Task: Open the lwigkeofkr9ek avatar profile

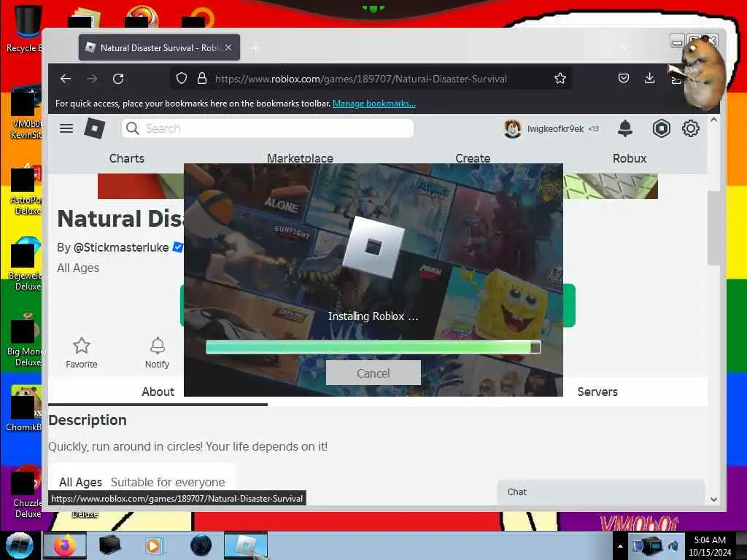Action: coord(513,128)
